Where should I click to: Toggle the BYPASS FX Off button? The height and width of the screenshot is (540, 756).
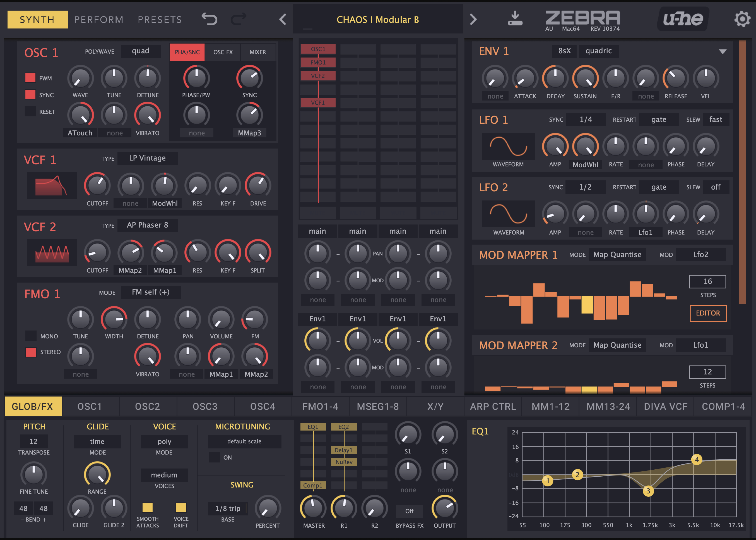click(x=409, y=511)
